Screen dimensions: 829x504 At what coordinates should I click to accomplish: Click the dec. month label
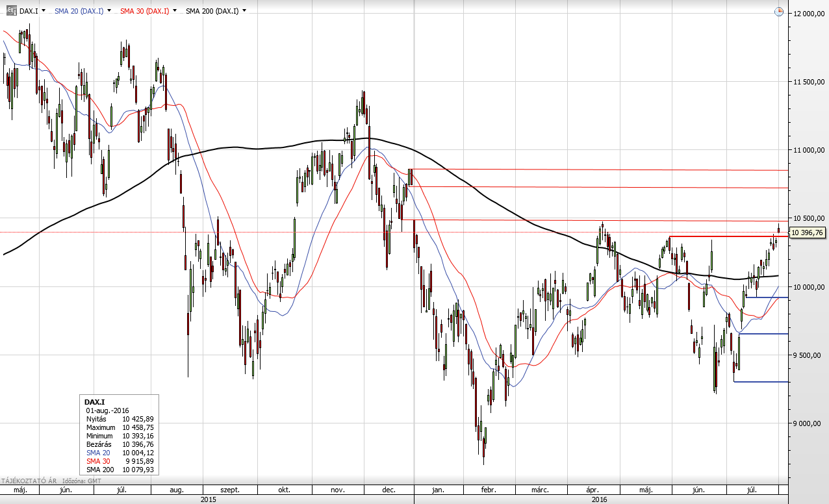(389, 490)
